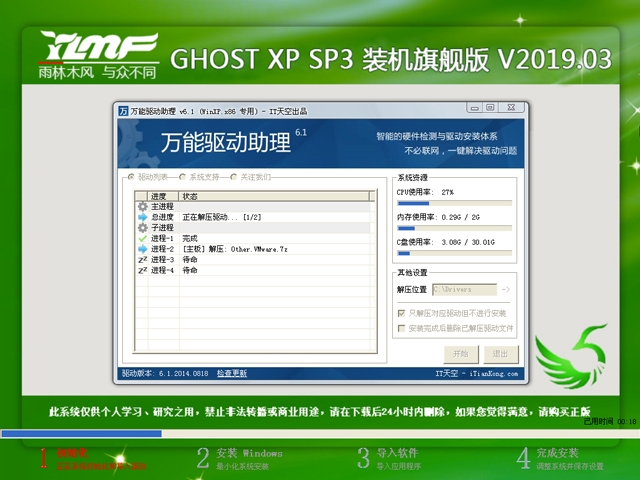Open the 检查更新 link
Viewport: 640px width, 480px height.
[x=231, y=373]
